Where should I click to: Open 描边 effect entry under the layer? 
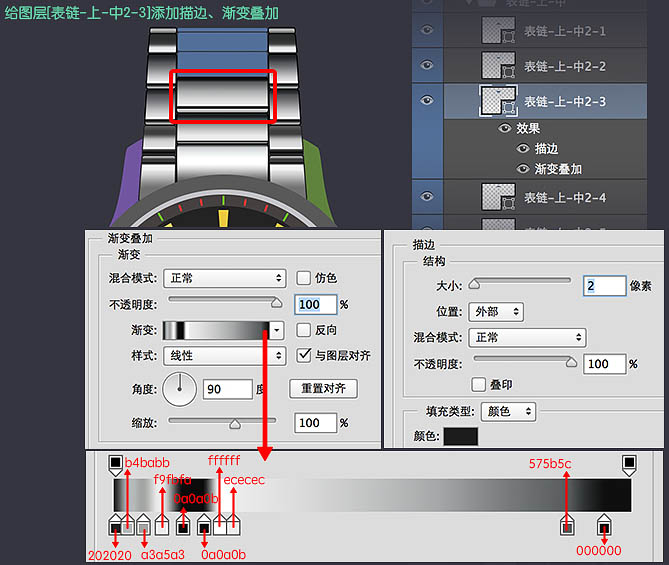546,149
